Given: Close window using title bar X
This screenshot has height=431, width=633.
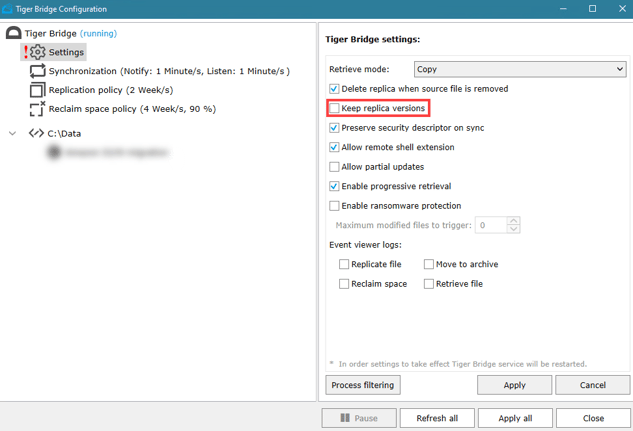Looking at the screenshot, I should [622, 9].
